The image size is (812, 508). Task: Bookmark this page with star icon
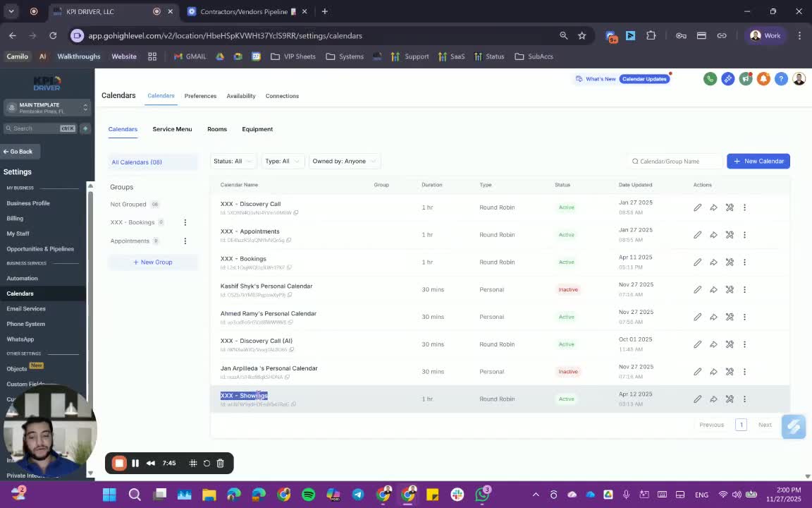[x=582, y=36]
